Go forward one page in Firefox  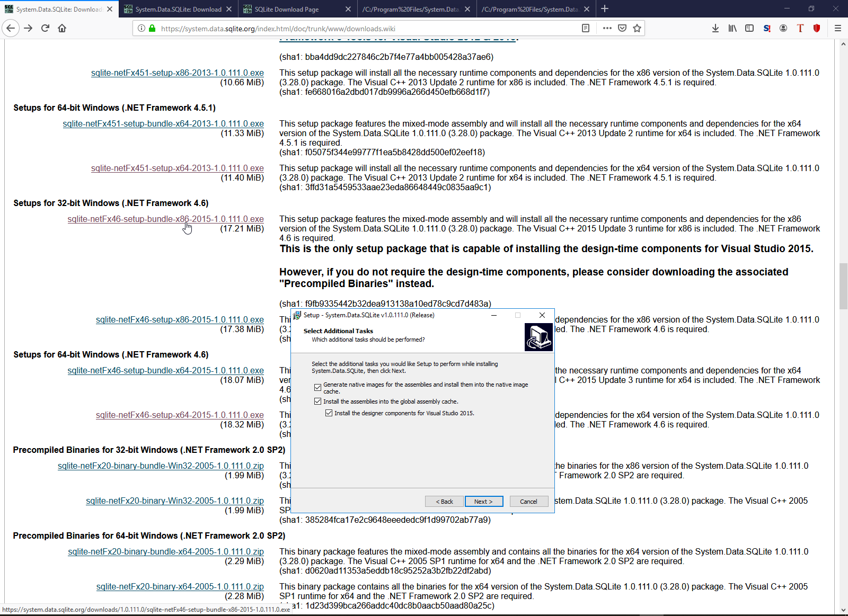29,28
